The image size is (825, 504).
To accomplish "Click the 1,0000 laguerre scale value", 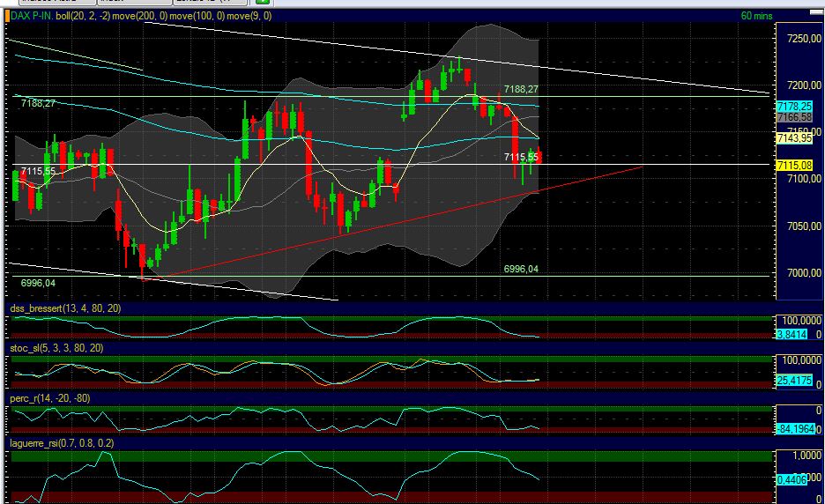I will (x=806, y=456).
